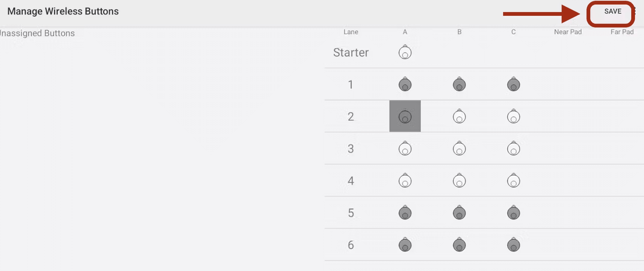The image size is (644, 271).
Task: Select Lane 3 column C button icon
Action: [514, 148]
